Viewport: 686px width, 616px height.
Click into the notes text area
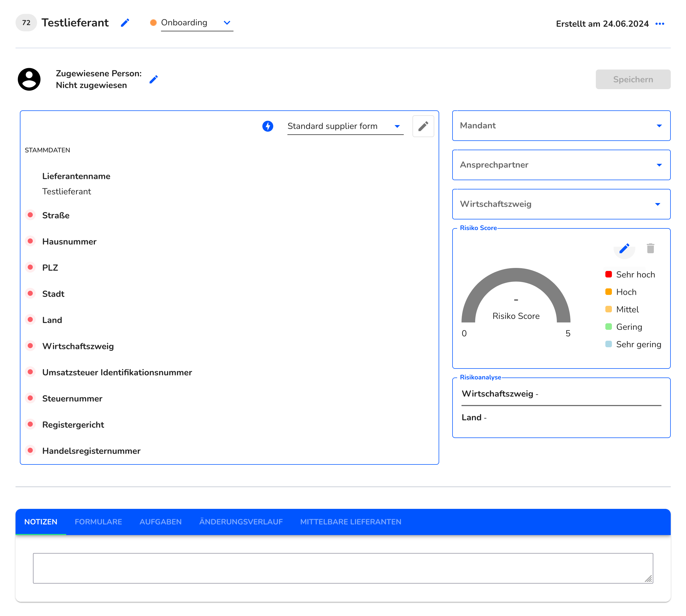pos(343,568)
